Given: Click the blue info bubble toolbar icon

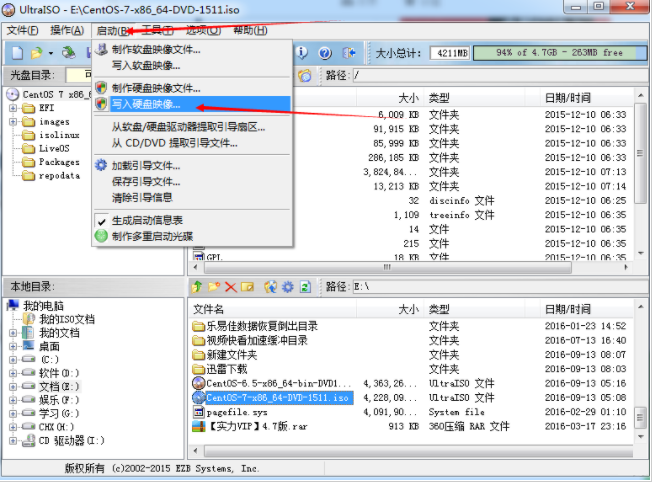Looking at the screenshot, I should tap(302, 53).
